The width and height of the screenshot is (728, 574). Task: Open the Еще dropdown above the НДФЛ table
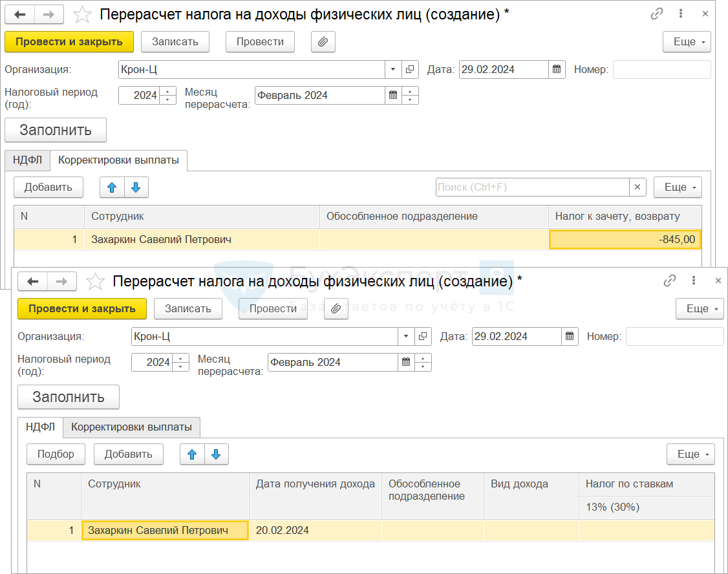coord(690,454)
